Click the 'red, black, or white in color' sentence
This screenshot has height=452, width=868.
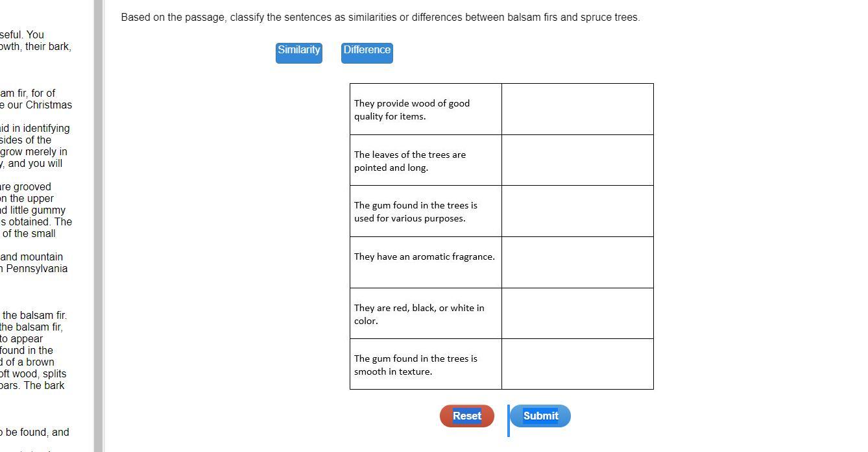[418, 314]
